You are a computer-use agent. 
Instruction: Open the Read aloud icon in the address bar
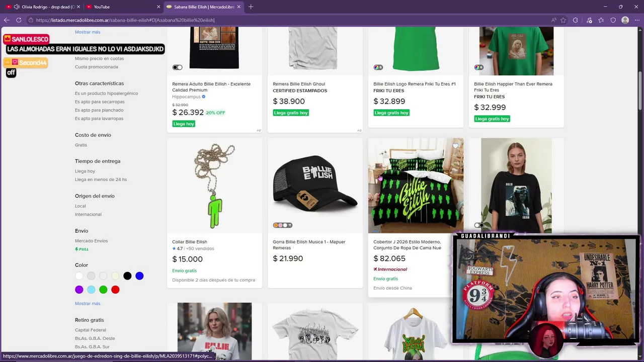(x=554, y=20)
